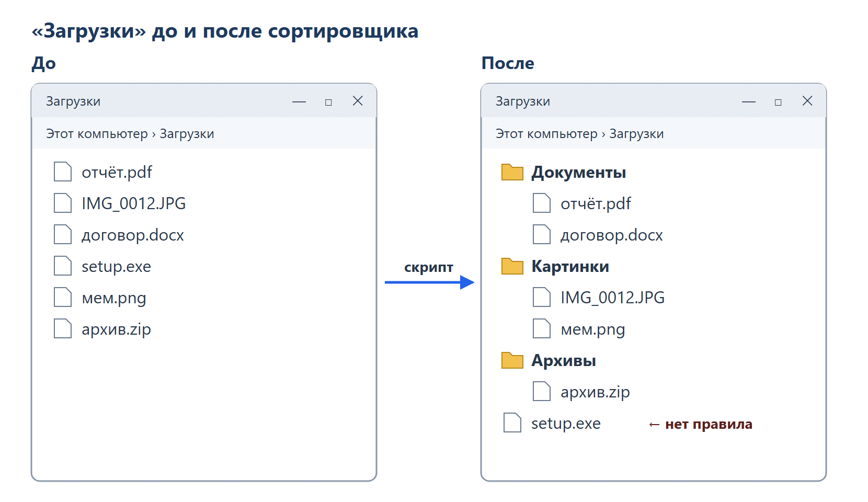This screenshot has height=502, width=868.
Task: Select договор.docx under Документы in the После window
Action: [612, 235]
